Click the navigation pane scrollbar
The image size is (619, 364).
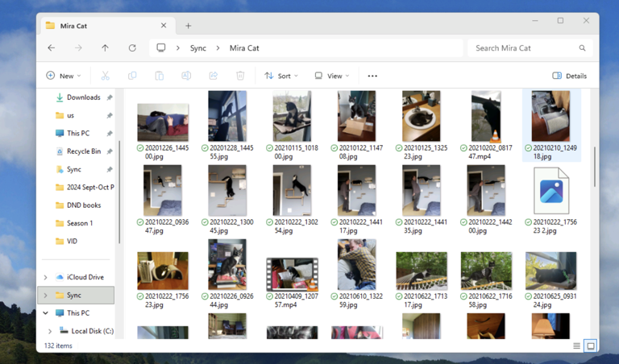pyautogui.click(x=119, y=192)
